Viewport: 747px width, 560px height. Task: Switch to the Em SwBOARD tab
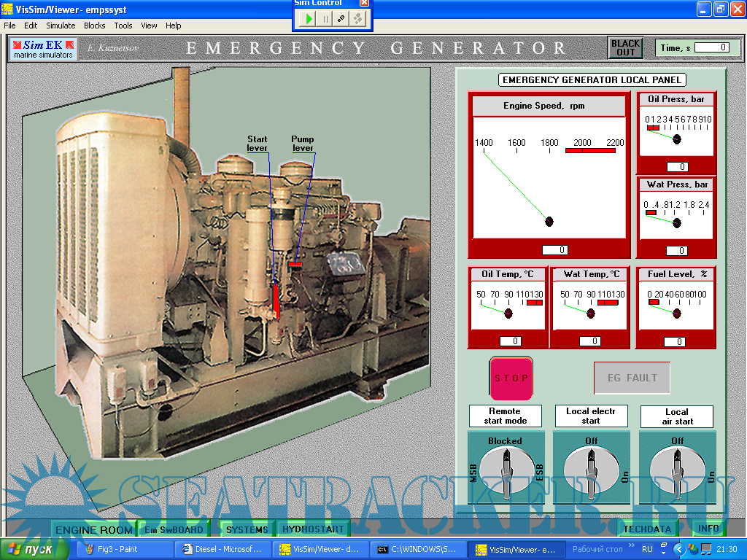[x=174, y=529]
